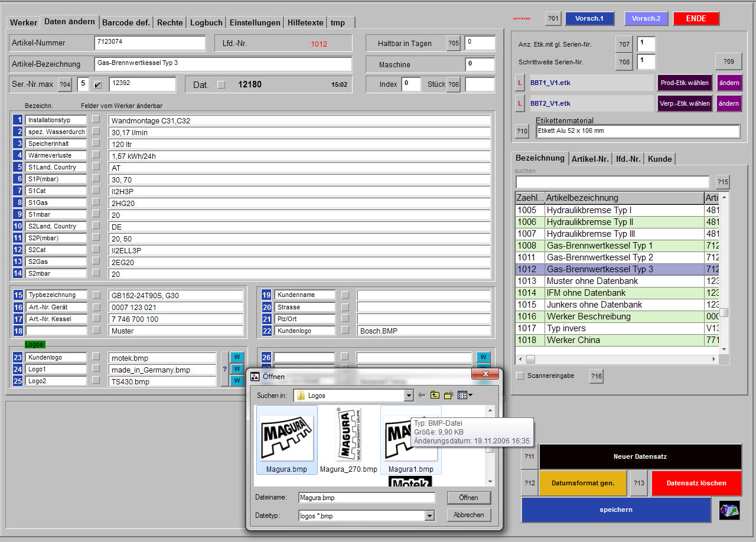Click the Vorsch.2 preview button
Image resolution: width=756 pixels, height=542 pixels.
tap(646, 18)
